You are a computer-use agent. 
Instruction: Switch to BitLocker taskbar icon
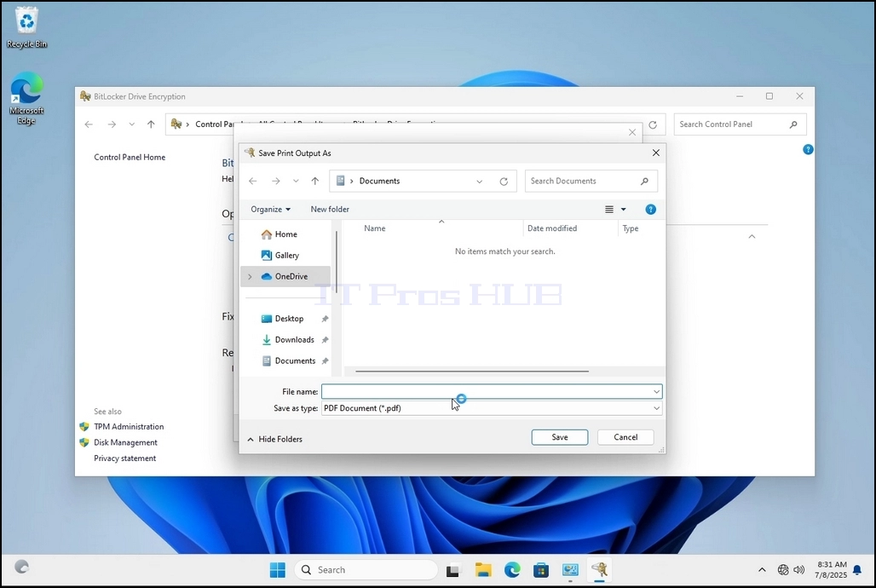(x=599, y=570)
